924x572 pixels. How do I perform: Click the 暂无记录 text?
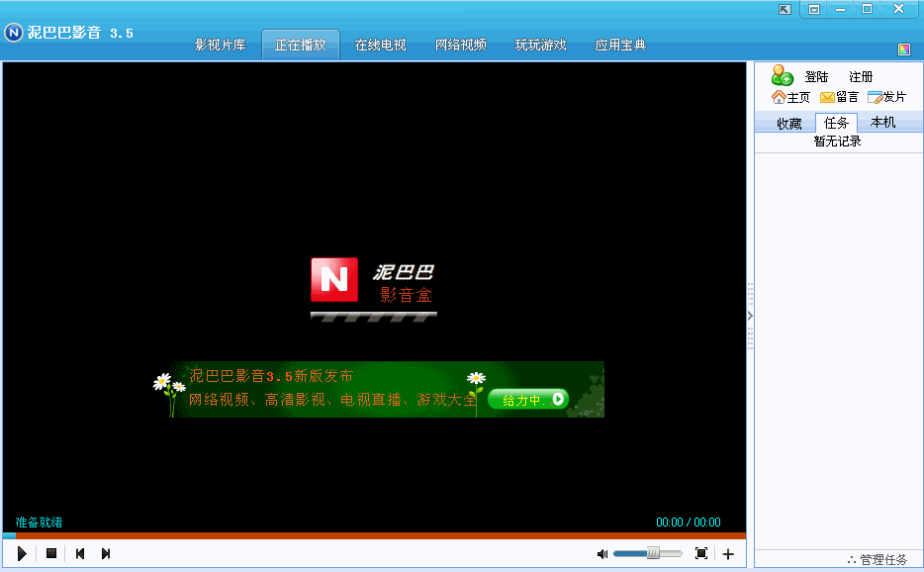837,142
